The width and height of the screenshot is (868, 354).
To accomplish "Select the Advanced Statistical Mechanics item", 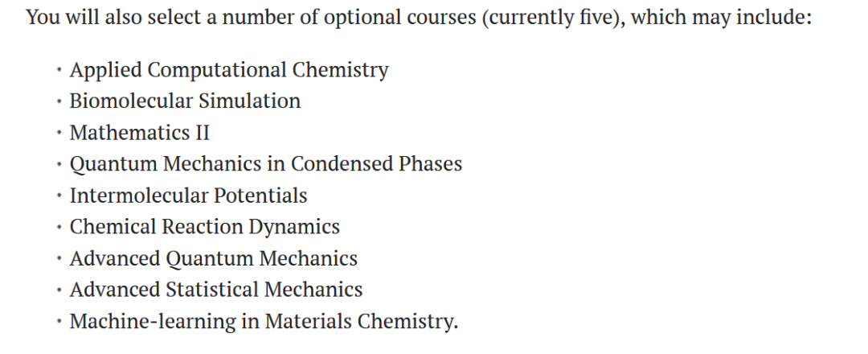I will 216,290.
